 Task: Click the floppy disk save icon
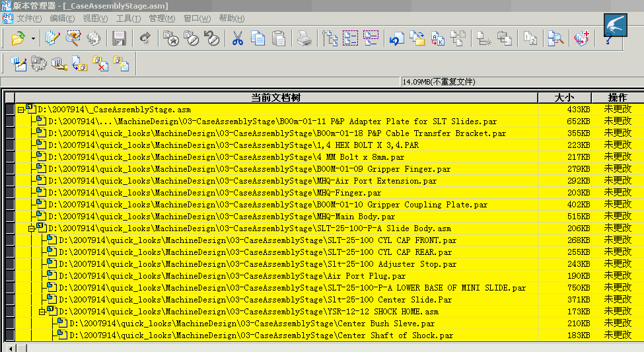coord(119,38)
